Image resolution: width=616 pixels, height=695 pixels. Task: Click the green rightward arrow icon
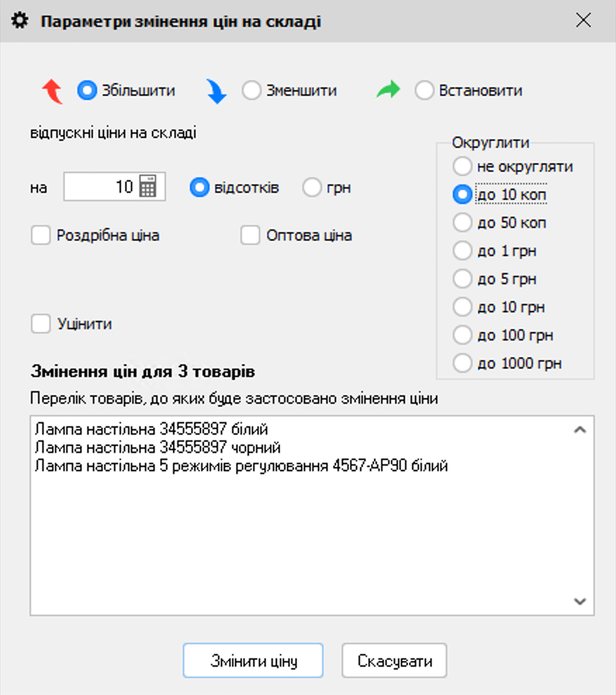point(387,90)
